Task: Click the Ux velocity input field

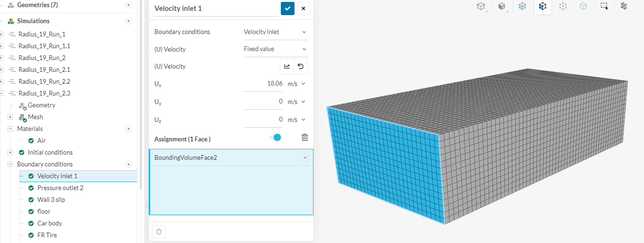Action: (x=264, y=84)
